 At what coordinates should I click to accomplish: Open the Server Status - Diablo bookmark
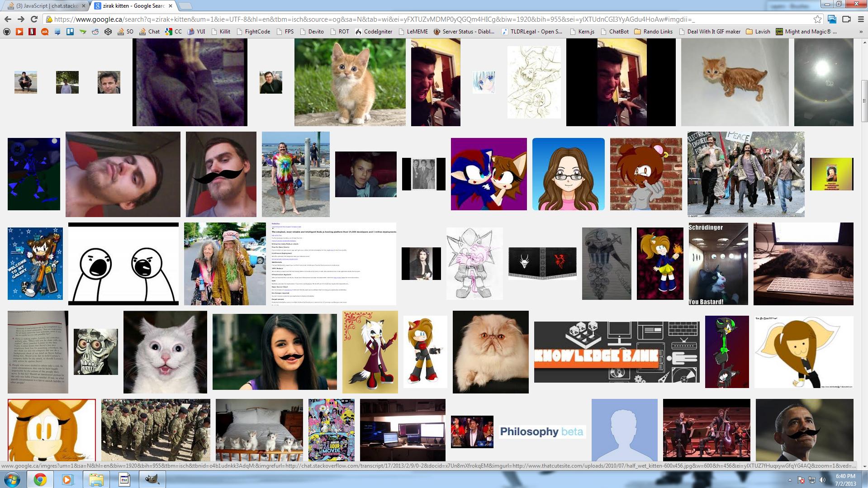464,32
